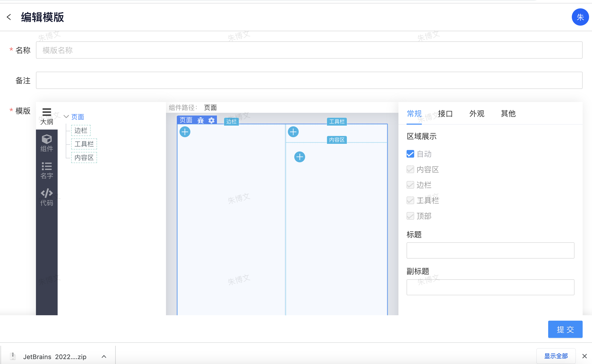Add component to 内容区 area via plus
Image resolution: width=592 pixels, height=364 pixels.
[x=300, y=157]
